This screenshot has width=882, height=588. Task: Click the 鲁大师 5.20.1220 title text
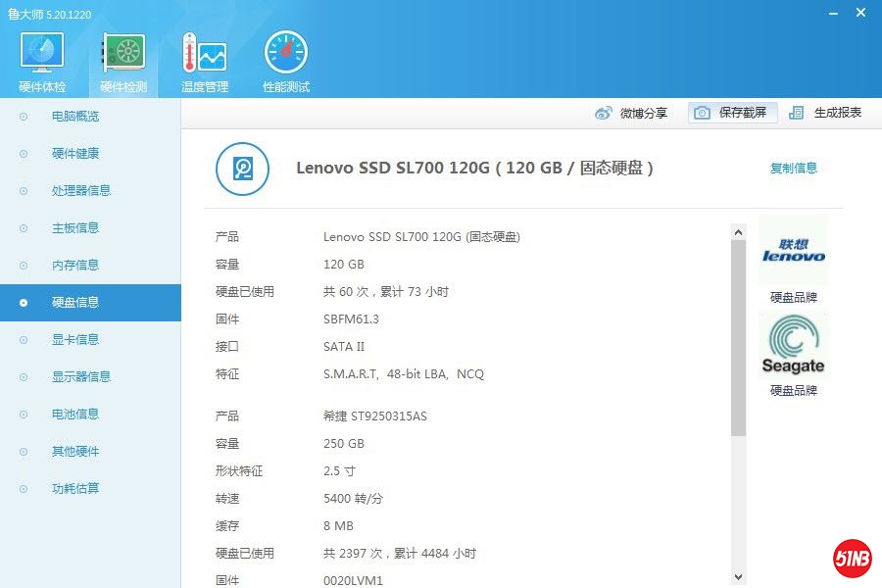[50, 14]
